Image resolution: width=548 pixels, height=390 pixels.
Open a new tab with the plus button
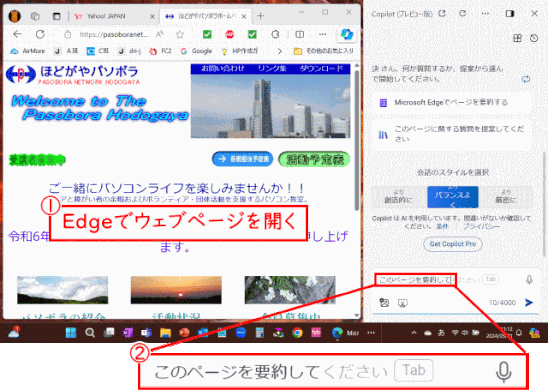click(x=261, y=16)
